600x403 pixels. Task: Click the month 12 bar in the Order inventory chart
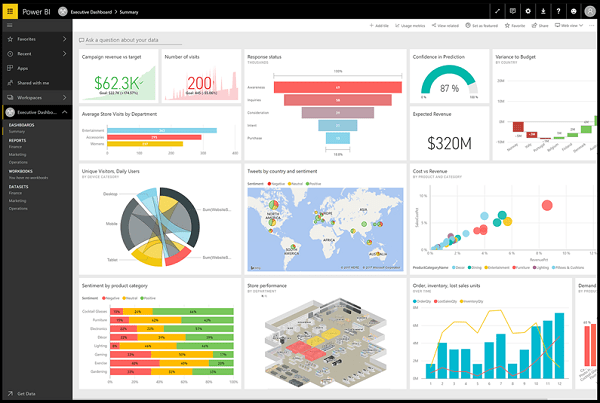(559, 346)
